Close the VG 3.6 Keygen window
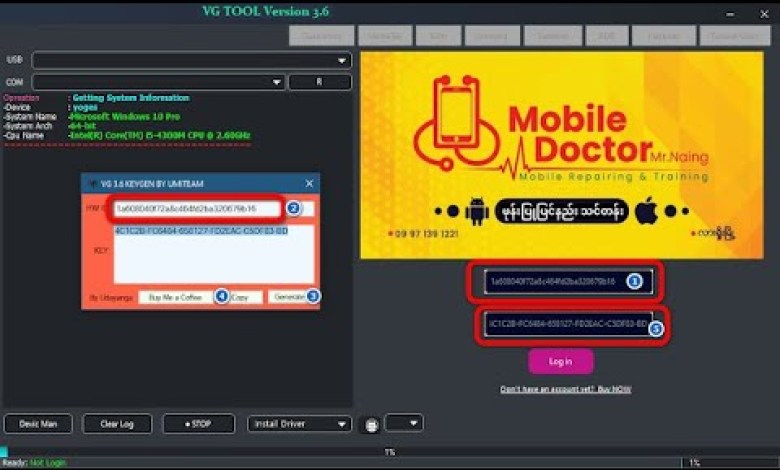 click(x=309, y=184)
